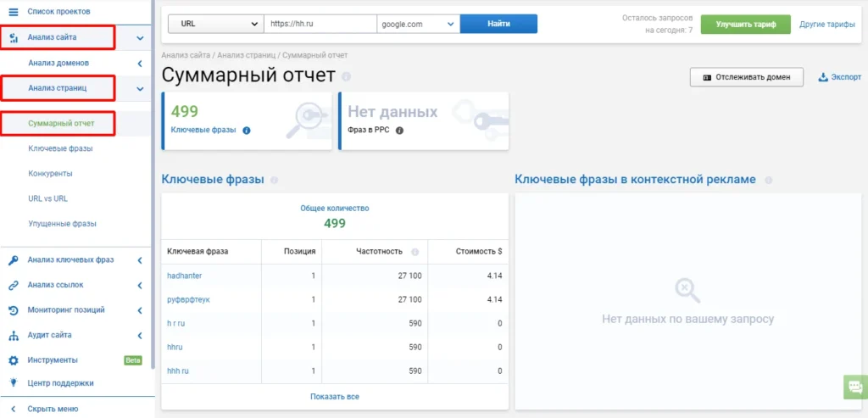Click the site audit hierarchy icon
The image size is (868, 418).
(x=14, y=336)
